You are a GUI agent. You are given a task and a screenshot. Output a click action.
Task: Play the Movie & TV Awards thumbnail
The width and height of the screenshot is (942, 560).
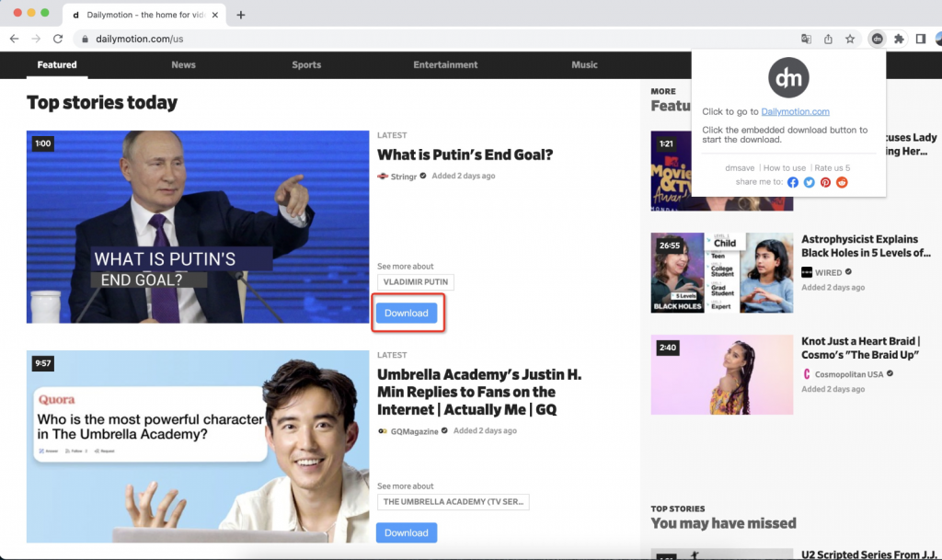point(671,171)
